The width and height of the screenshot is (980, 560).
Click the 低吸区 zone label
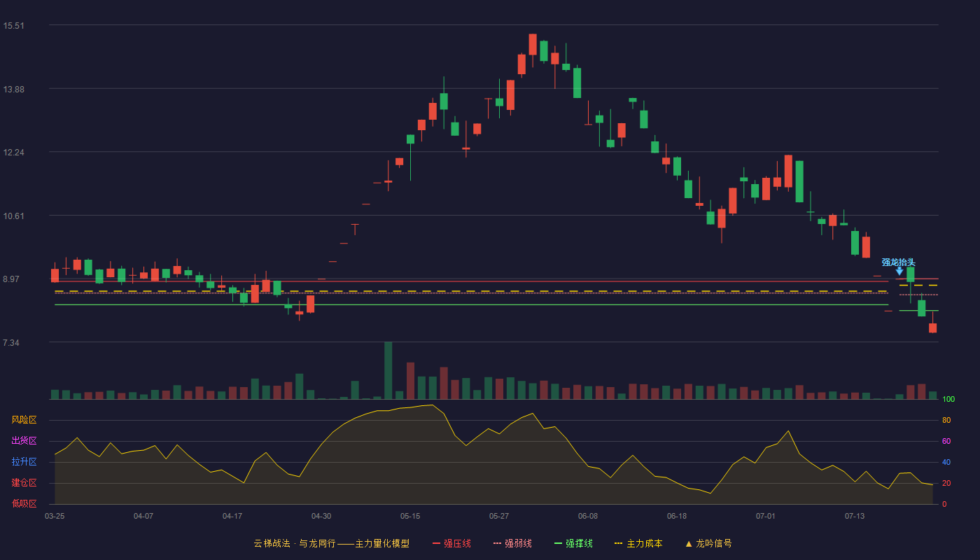click(x=24, y=504)
